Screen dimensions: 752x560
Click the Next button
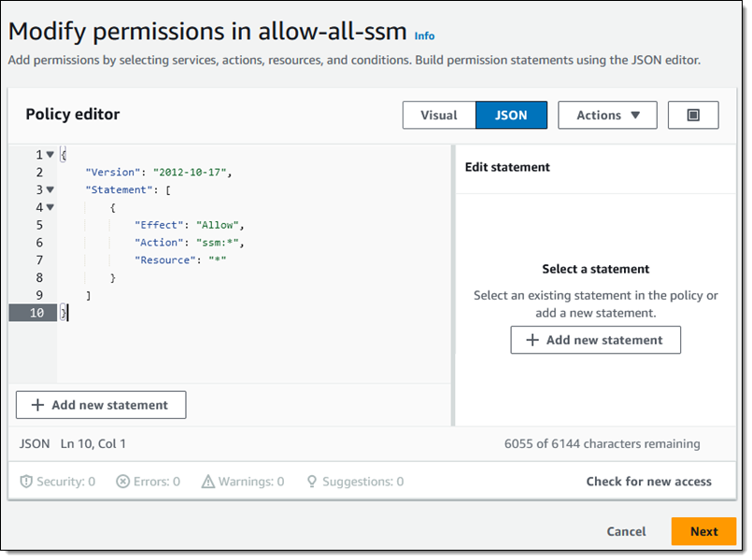pos(703,531)
